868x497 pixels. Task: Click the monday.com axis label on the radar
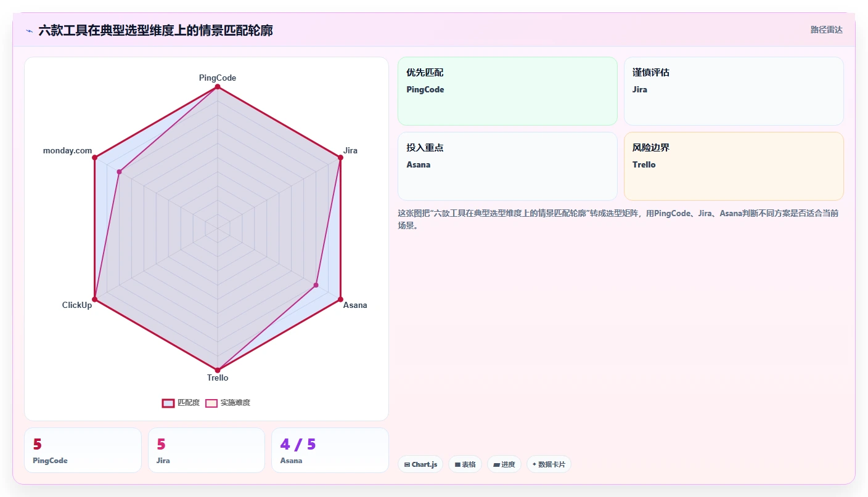[x=67, y=150]
